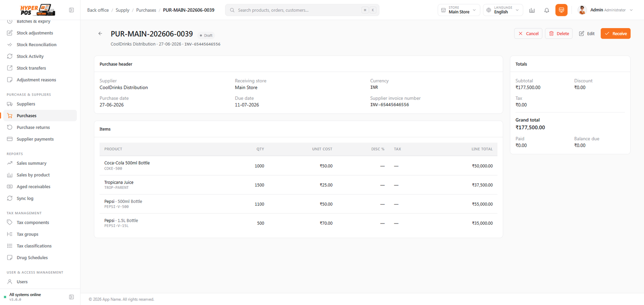
Task: Click the Hyper POS logo
Action: coord(37,10)
